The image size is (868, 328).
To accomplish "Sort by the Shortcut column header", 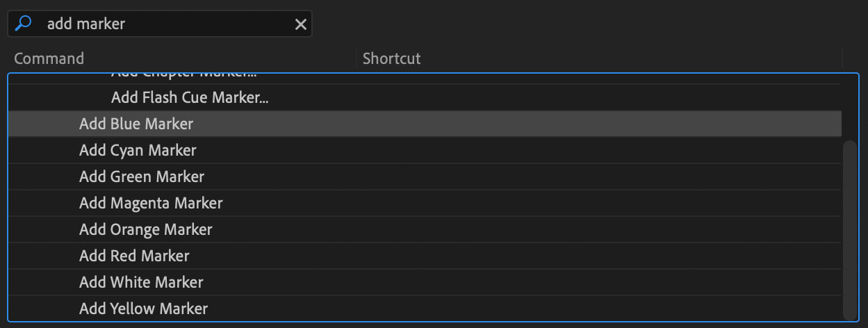I will pos(391,58).
